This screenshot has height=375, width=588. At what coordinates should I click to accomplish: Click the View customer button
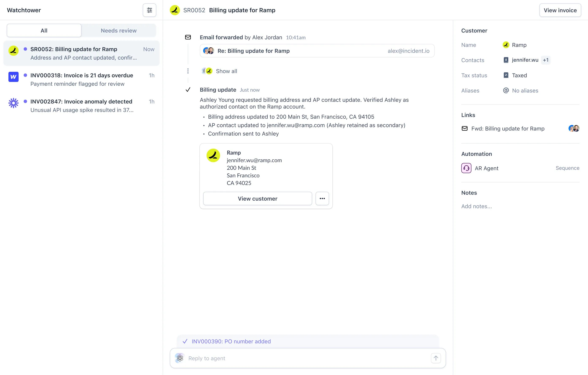[x=257, y=198]
